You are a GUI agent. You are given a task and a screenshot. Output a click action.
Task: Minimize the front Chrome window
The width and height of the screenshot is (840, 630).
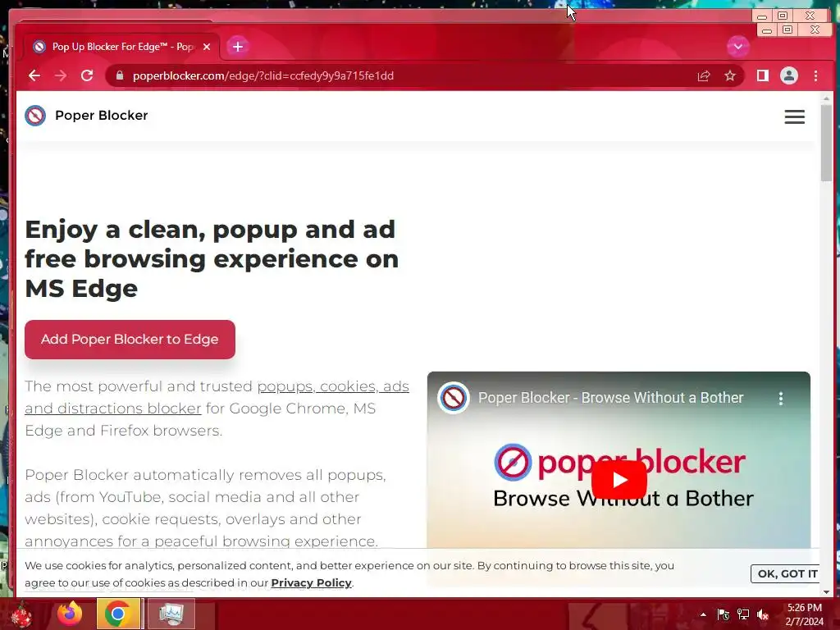767,30
